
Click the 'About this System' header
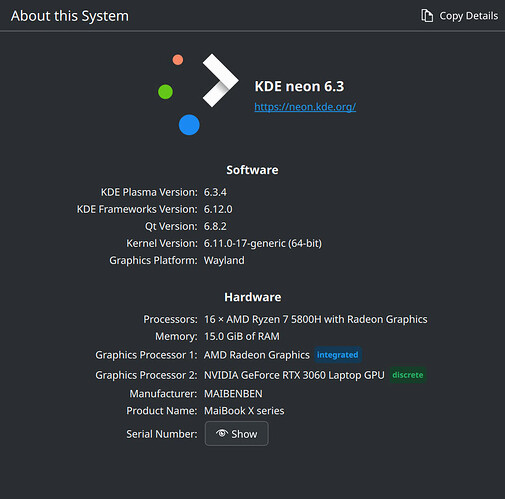(70, 16)
